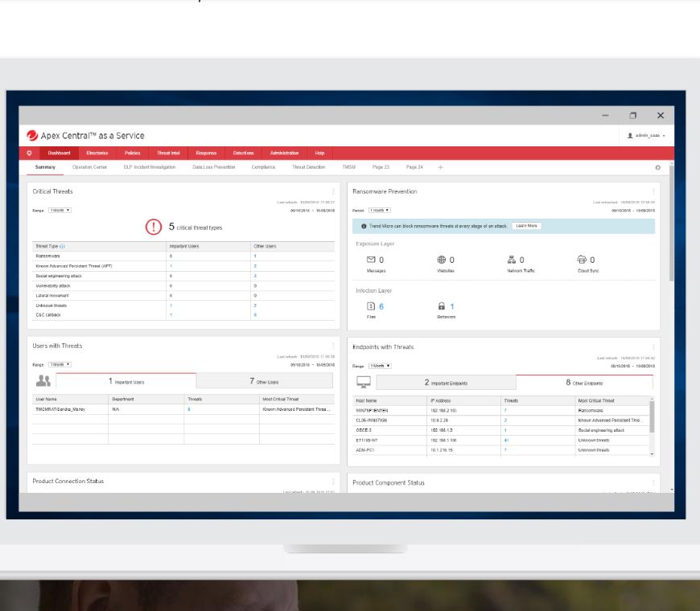The height and width of the screenshot is (611, 700).
Task: Switch to the Summary tab
Action: coord(45,167)
